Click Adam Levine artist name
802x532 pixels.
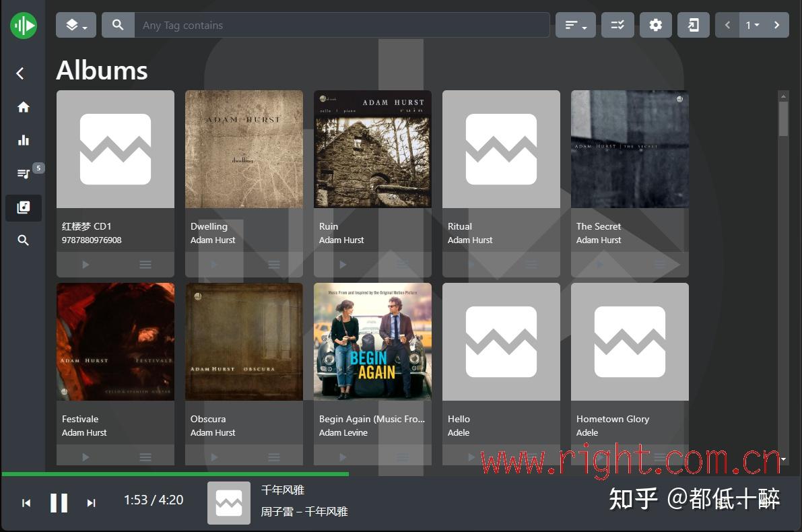pyautogui.click(x=343, y=433)
